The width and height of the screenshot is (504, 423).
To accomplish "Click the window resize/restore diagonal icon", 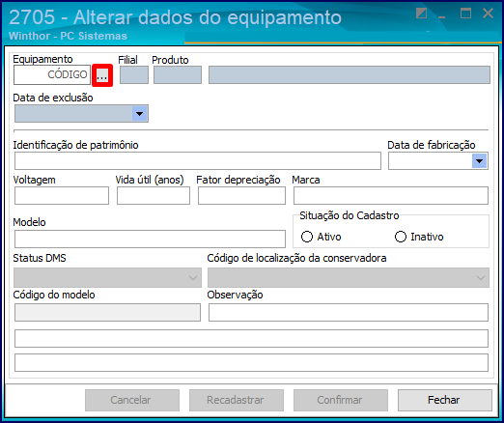I will tap(421, 14).
